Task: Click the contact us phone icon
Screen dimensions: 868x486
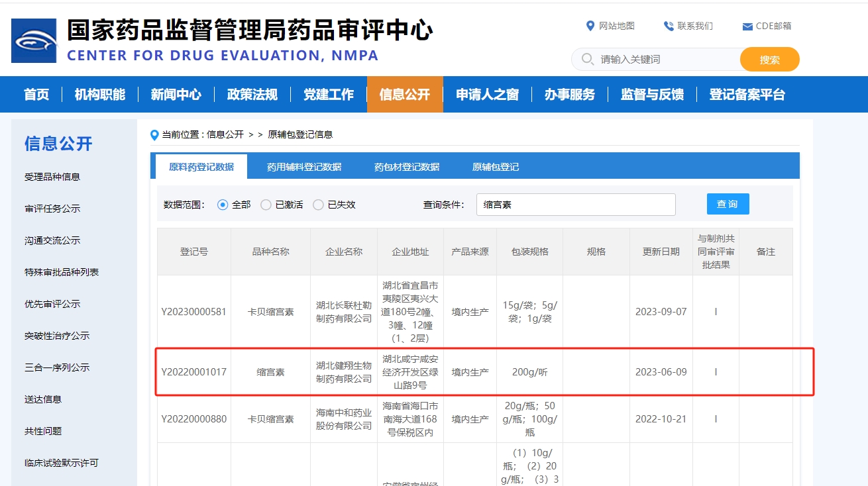Action: [x=668, y=26]
